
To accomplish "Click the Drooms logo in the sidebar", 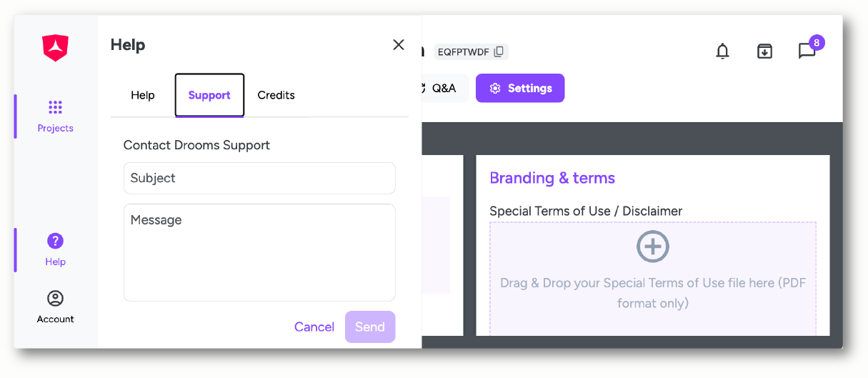I will [55, 48].
